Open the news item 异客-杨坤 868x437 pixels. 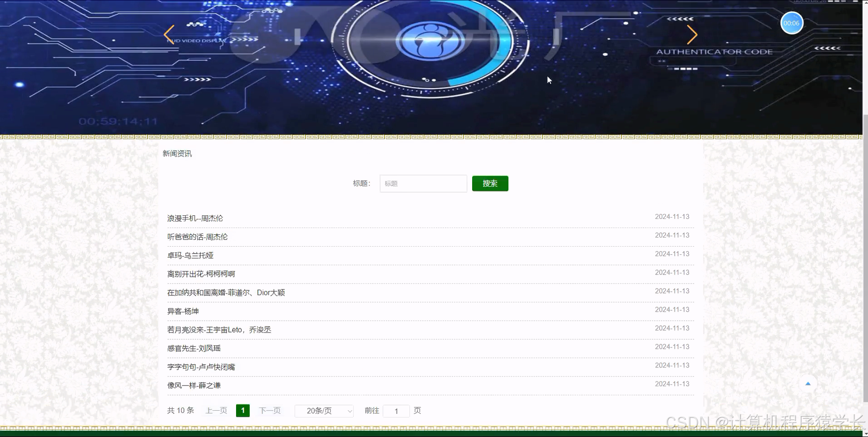click(x=182, y=311)
